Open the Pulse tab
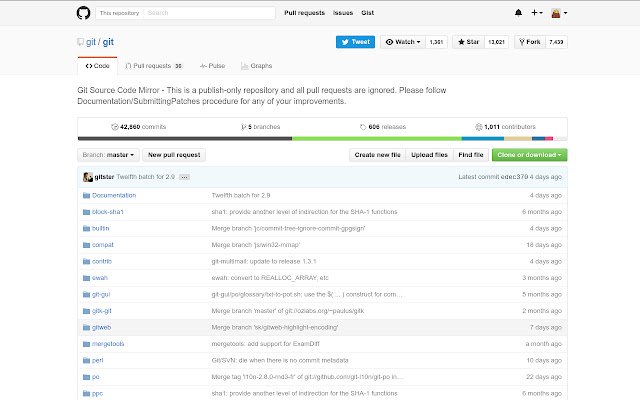The height and width of the screenshot is (400, 640). [x=212, y=66]
